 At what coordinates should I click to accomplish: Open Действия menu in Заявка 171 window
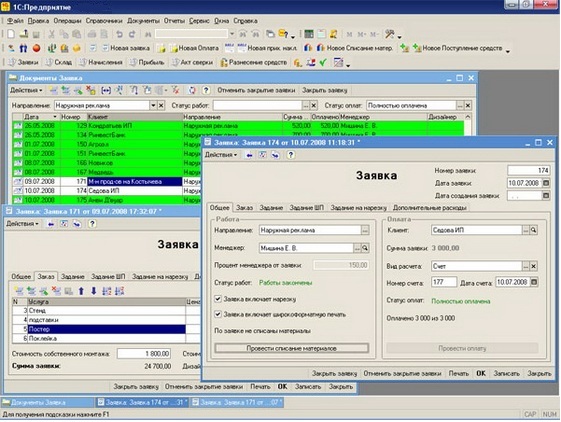[22, 224]
